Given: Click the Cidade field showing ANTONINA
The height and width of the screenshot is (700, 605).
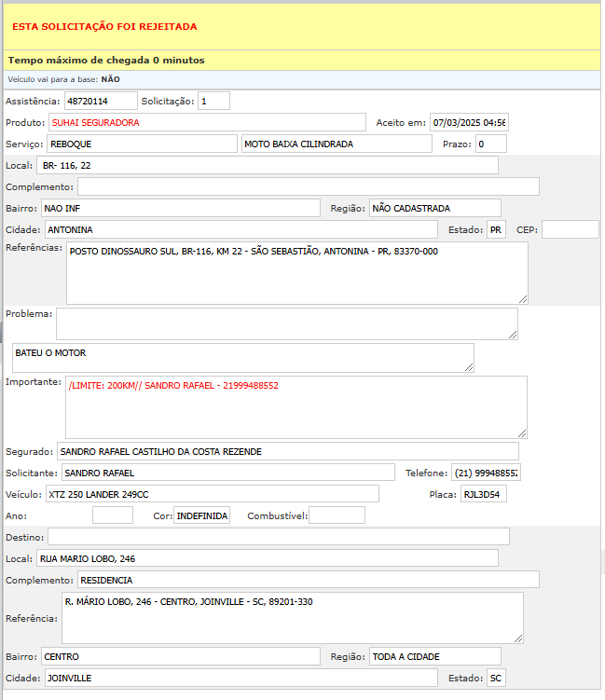Looking at the screenshot, I should tap(239, 229).
